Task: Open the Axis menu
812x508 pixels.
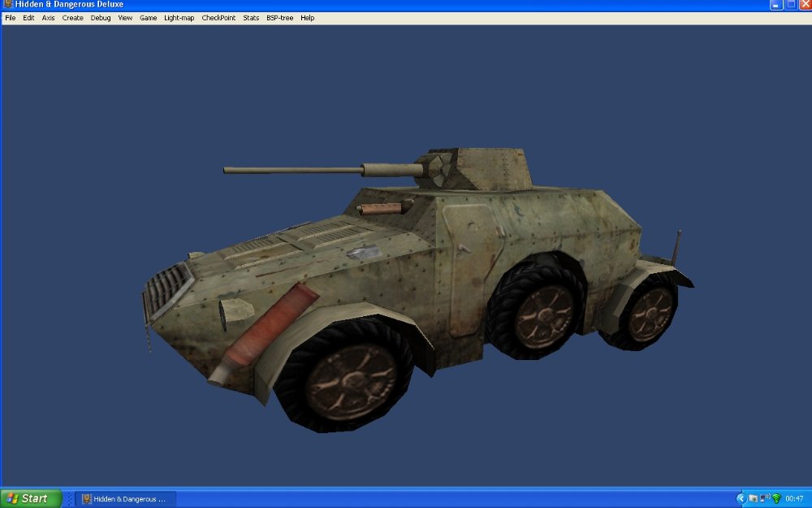Action: click(49, 18)
